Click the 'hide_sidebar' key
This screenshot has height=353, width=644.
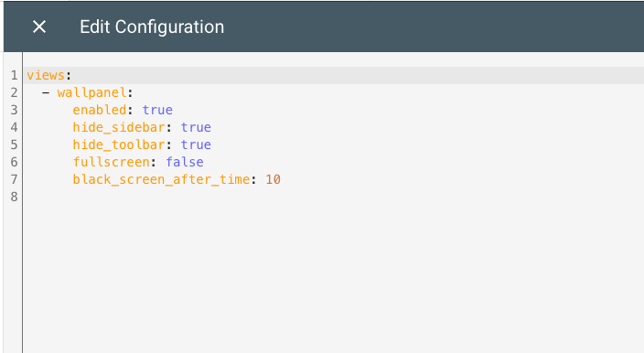click(119, 127)
